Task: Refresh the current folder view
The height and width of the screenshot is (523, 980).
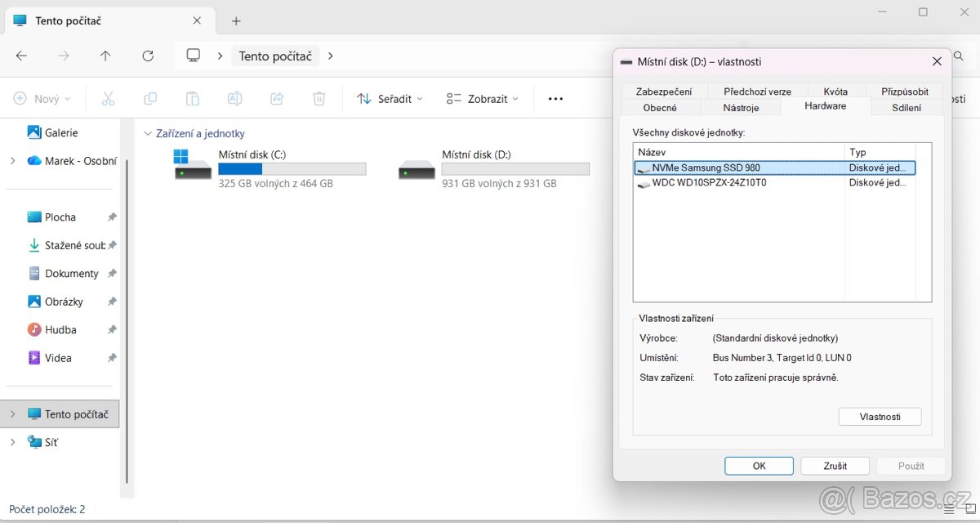Action: coord(148,56)
